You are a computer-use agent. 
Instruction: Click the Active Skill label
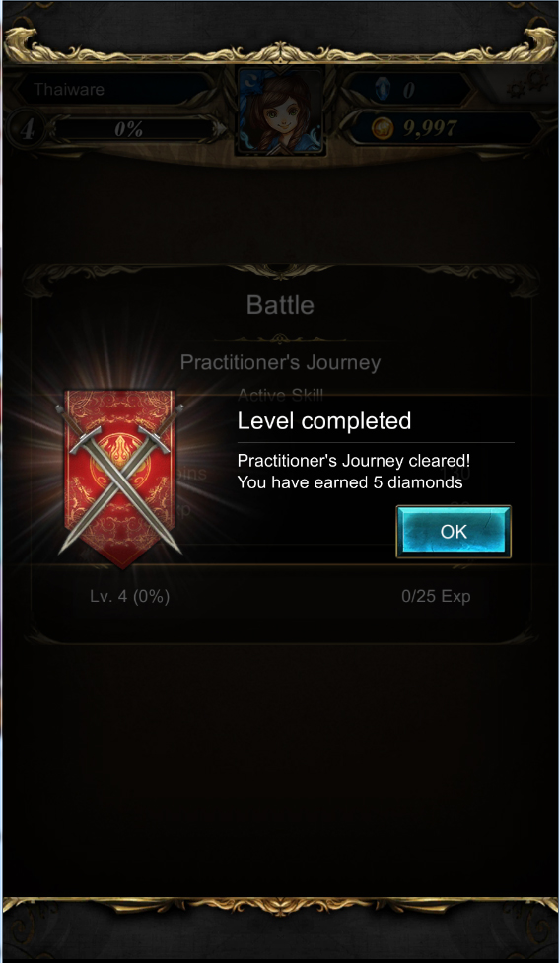[280, 395]
